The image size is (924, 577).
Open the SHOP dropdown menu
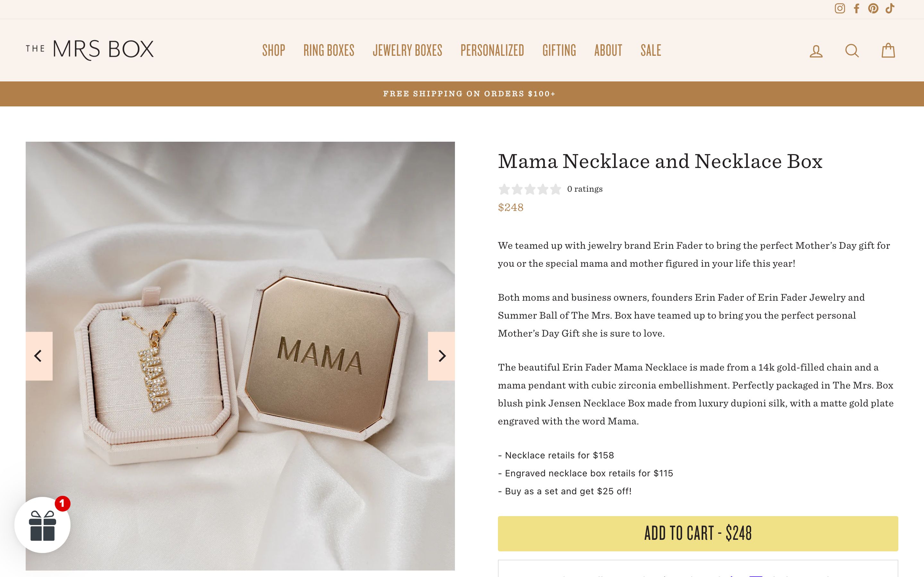[273, 50]
